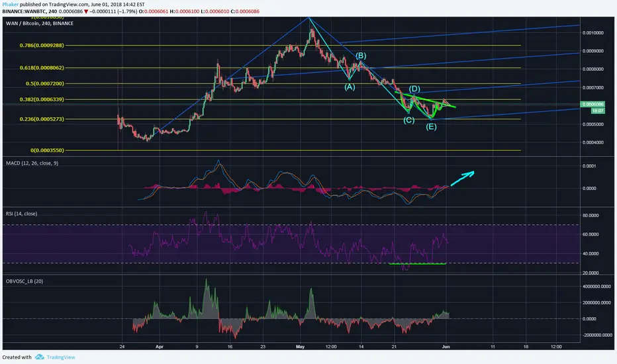Click the 0.0009000 price axis label
Screen dimensions: 617x364
click(x=593, y=51)
